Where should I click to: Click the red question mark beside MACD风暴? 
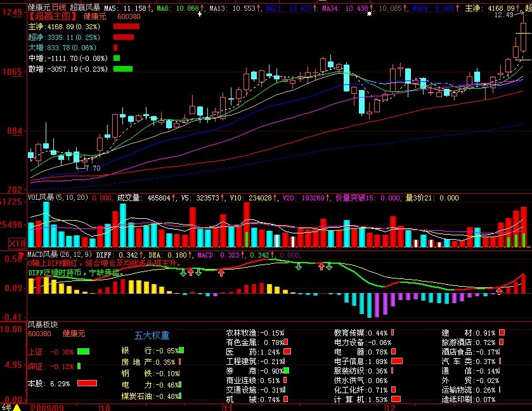(22, 255)
